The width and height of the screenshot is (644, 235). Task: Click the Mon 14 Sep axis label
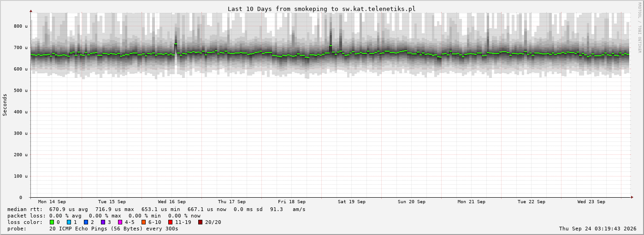pyautogui.click(x=52, y=202)
